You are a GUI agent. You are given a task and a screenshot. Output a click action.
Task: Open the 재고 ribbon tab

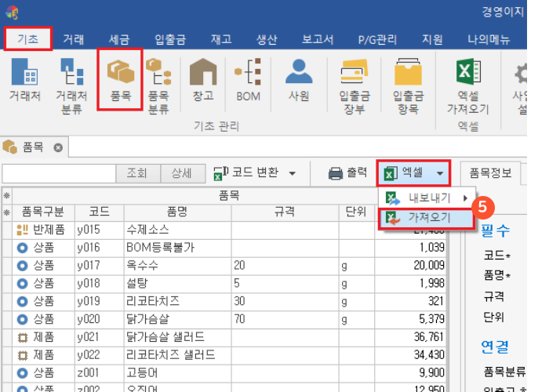pyautogui.click(x=220, y=39)
